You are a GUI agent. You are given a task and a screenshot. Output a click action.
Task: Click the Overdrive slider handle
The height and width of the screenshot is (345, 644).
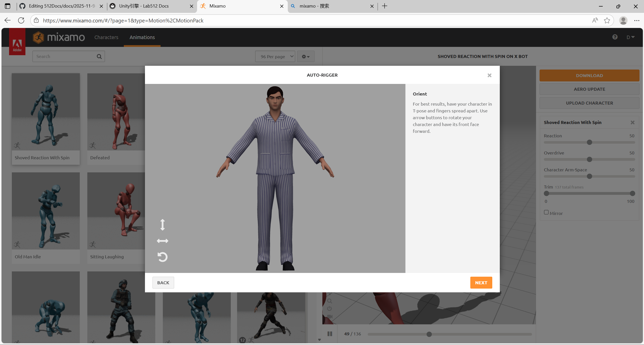click(589, 160)
